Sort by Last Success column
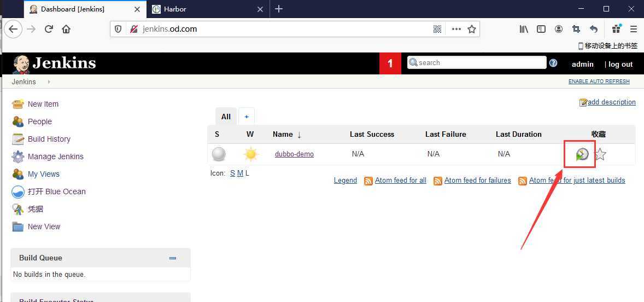 pyautogui.click(x=372, y=135)
